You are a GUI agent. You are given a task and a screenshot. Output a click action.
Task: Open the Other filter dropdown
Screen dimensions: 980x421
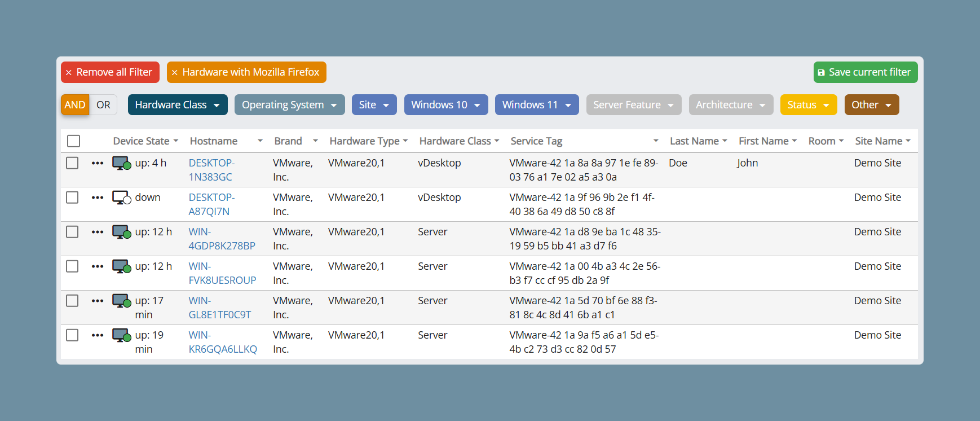pyautogui.click(x=872, y=105)
